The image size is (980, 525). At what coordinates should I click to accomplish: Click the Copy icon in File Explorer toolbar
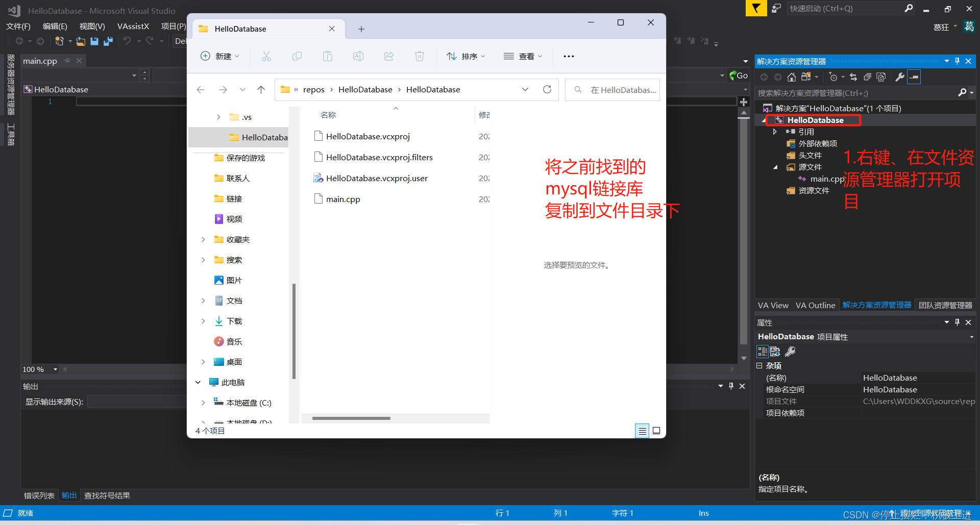(x=297, y=56)
